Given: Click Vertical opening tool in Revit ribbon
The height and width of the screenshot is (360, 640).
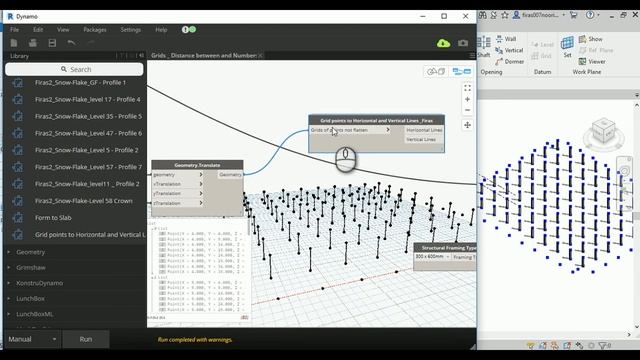Looking at the screenshot, I should pos(509,50).
